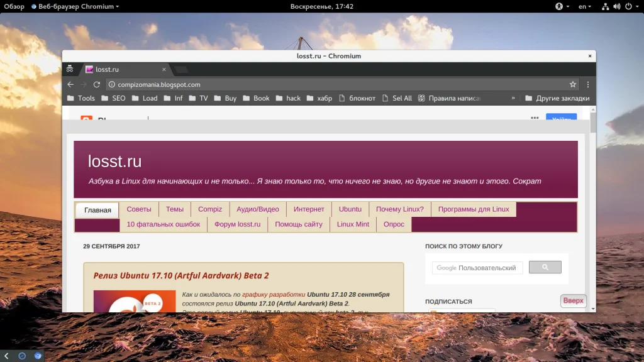The width and height of the screenshot is (644, 362).
Task: Open the Правила написа bookmark
Action: (449, 98)
